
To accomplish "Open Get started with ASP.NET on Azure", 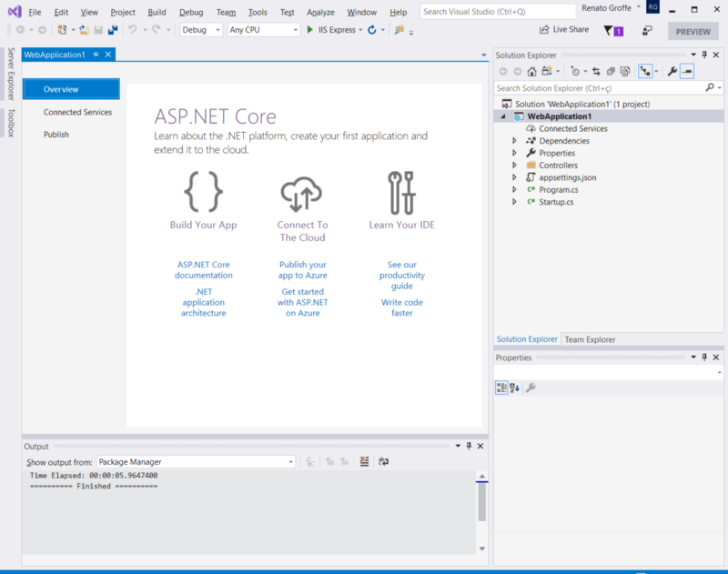I will coord(303,302).
